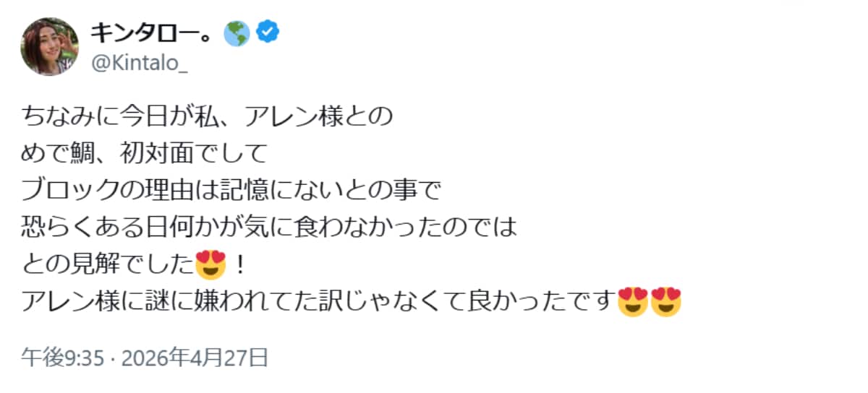Image resolution: width=868 pixels, height=393 pixels.
Task: Open the @Kintalo_ handle link
Action: [x=138, y=64]
